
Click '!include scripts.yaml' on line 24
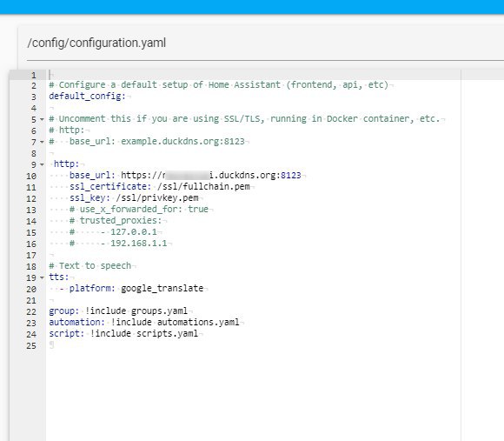pos(144,333)
